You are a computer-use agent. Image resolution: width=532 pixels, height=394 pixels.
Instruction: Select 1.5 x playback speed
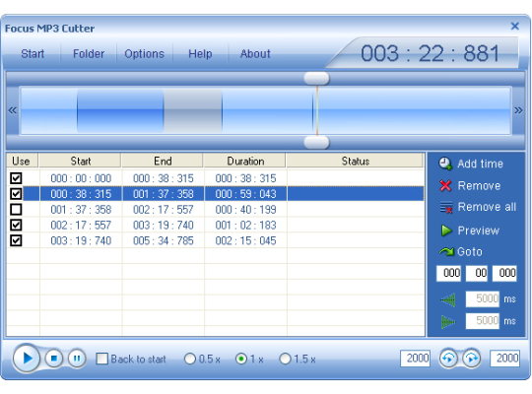[285, 359]
